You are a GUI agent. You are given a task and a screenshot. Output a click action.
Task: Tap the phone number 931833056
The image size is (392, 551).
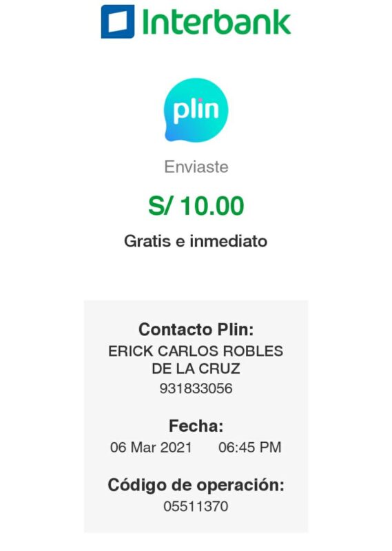[x=196, y=388]
